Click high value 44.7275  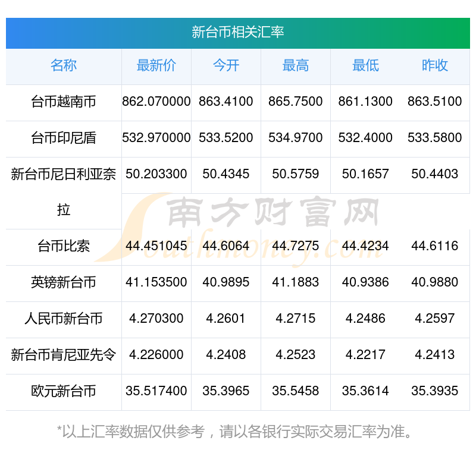295,246
